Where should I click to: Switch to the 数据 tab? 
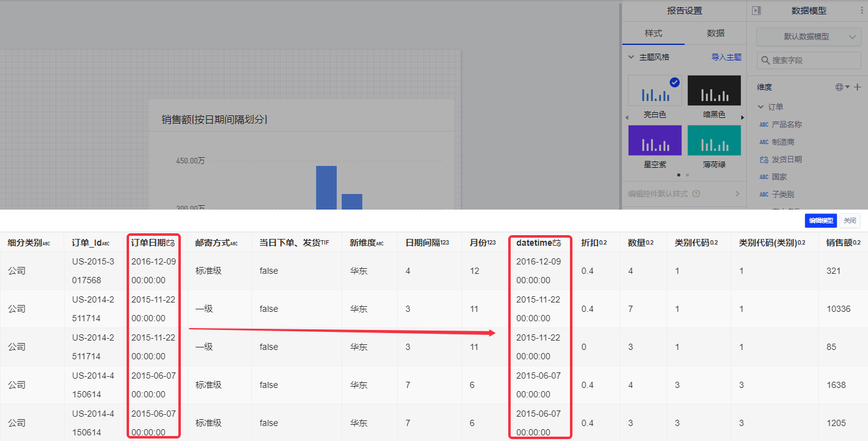click(x=715, y=33)
